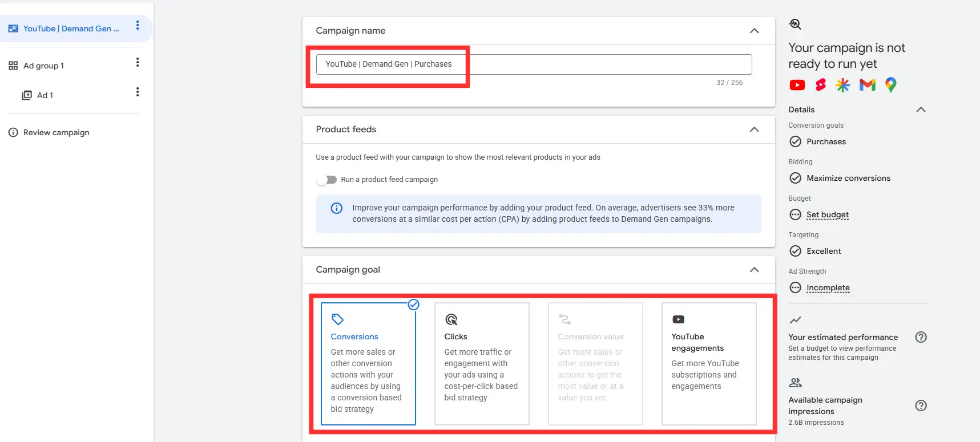Collapse the Details panel
This screenshot has width=980, height=442.
pyautogui.click(x=921, y=110)
